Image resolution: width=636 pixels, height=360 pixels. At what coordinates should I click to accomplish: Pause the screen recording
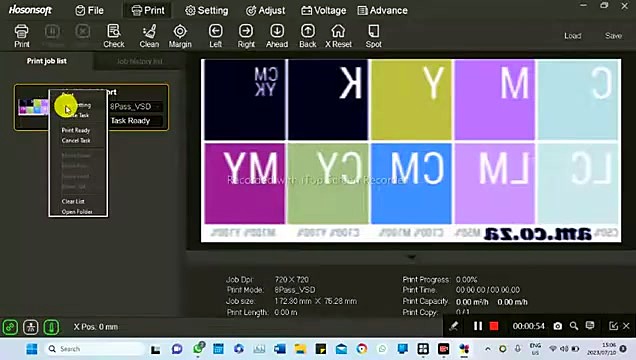point(478,326)
